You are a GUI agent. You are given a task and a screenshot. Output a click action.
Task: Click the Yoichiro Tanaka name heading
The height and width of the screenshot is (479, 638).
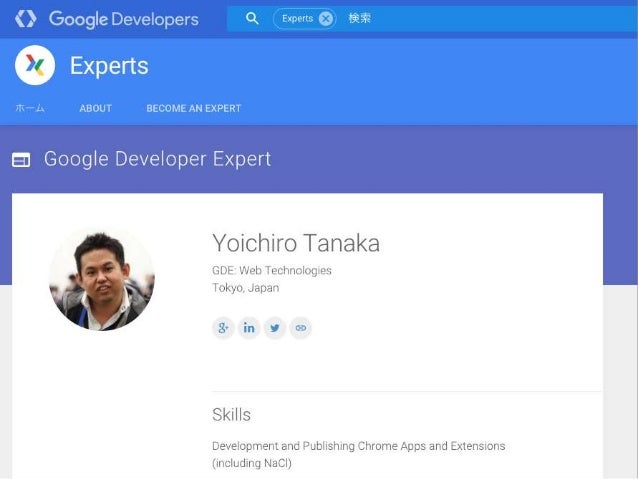pyautogui.click(x=296, y=243)
